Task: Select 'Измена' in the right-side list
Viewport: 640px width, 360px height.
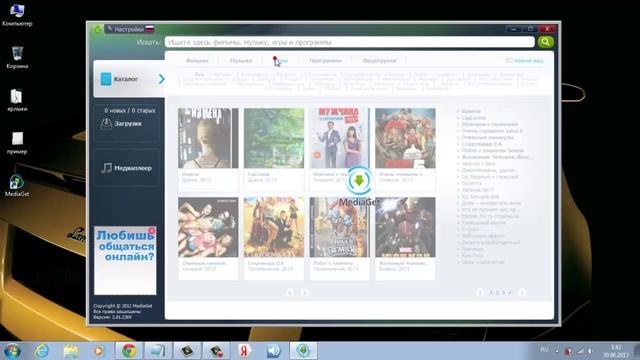Action: click(471, 111)
